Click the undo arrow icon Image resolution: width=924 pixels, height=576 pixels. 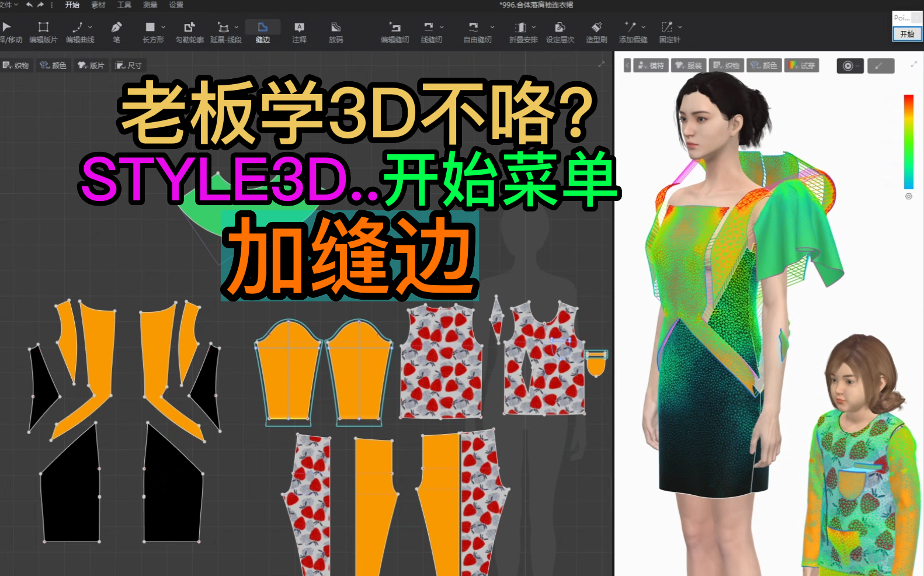[x=29, y=5]
